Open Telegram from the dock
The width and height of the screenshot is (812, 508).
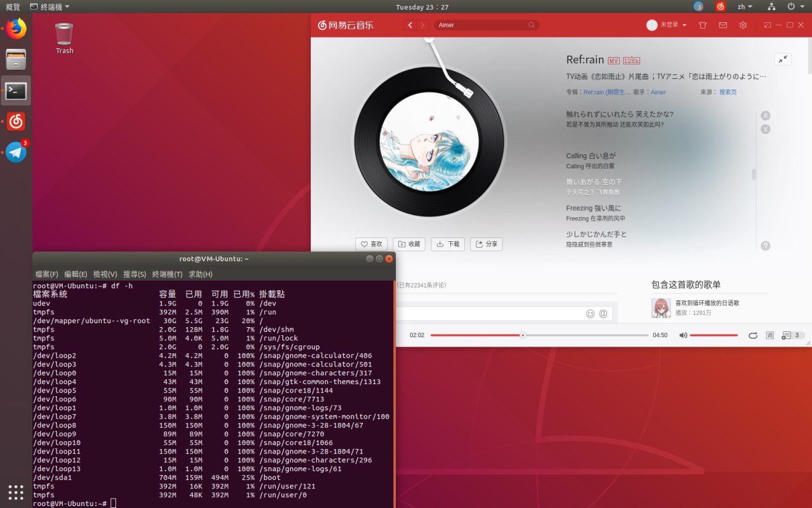pyautogui.click(x=16, y=152)
